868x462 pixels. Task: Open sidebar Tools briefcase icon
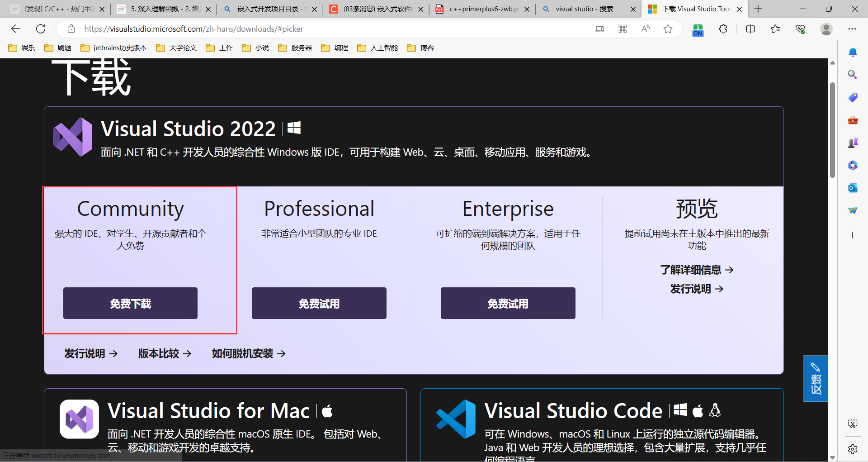853,120
